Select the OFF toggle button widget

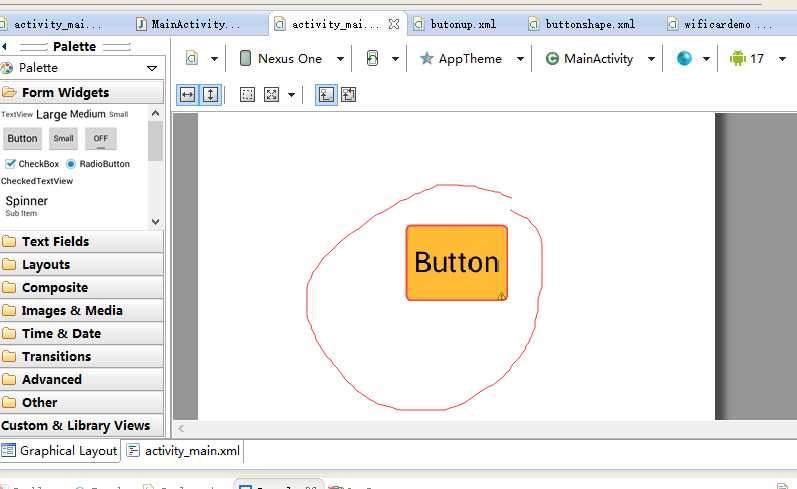[x=101, y=138]
